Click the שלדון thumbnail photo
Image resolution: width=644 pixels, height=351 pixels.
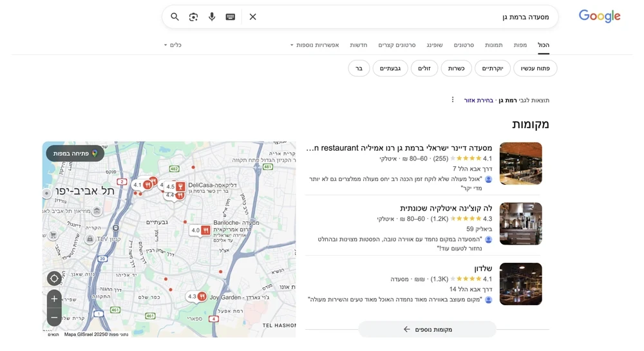click(521, 284)
